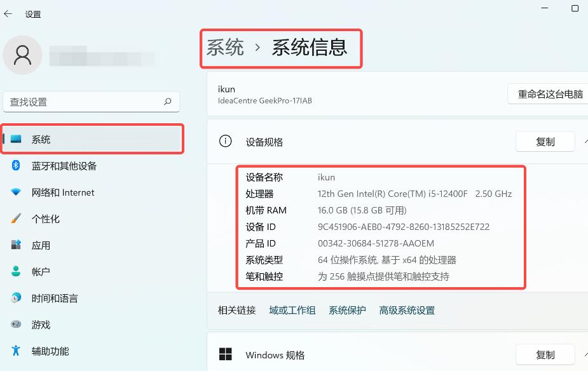This screenshot has height=371, width=588.
Task: Open the 域或工作组 link
Action: pos(292,310)
